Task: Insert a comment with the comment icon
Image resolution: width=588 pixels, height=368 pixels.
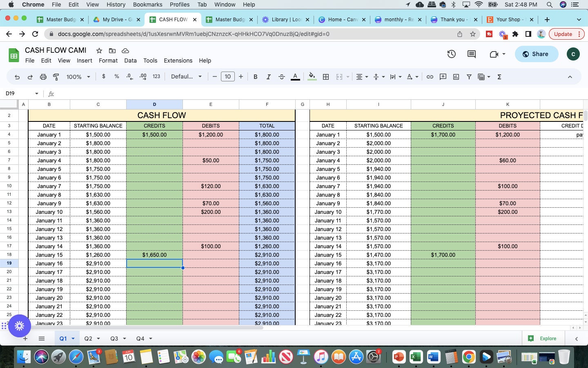Action: [443, 76]
